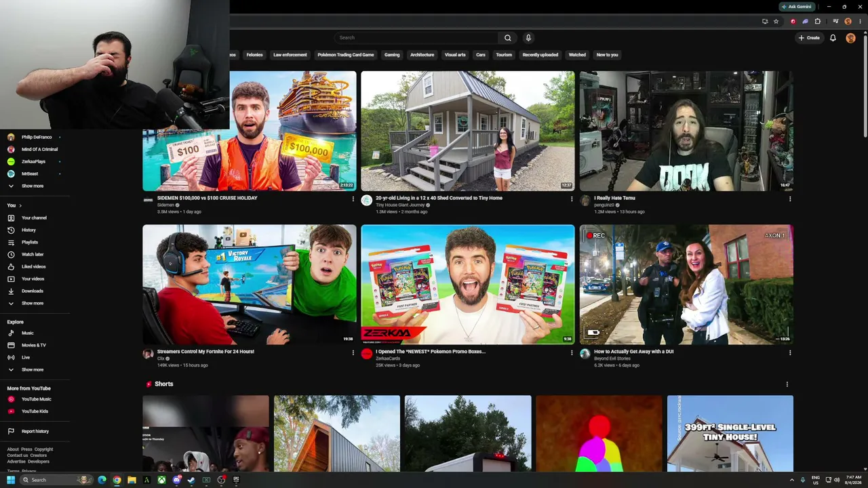
Task: Open the Xbox app from the taskbar
Action: [161, 480]
